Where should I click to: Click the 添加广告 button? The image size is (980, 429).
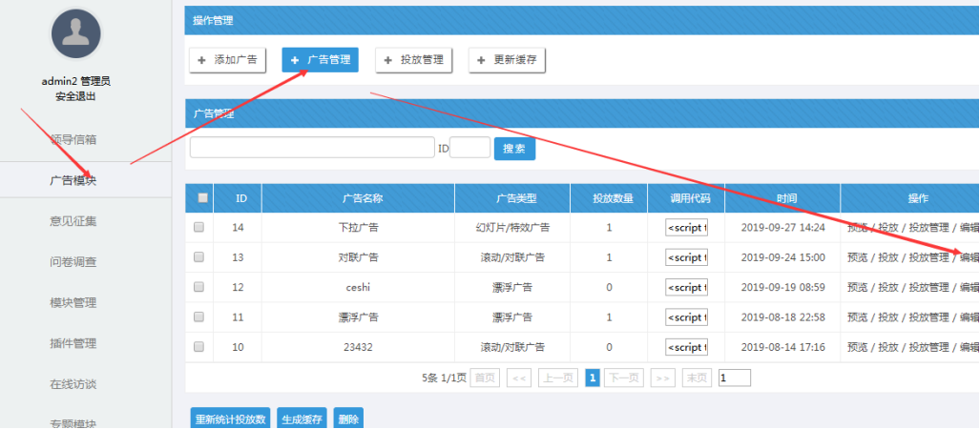(228, 60)
